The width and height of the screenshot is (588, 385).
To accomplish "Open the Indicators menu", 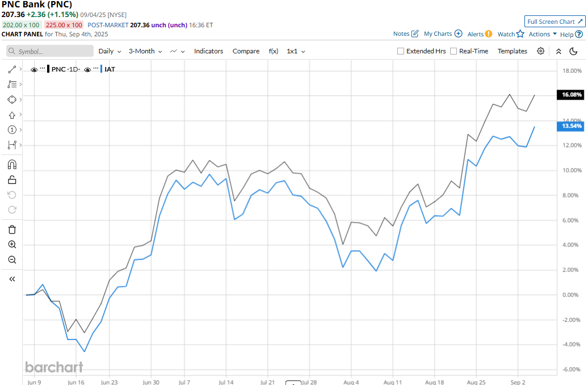I will (x=208, y=51).
